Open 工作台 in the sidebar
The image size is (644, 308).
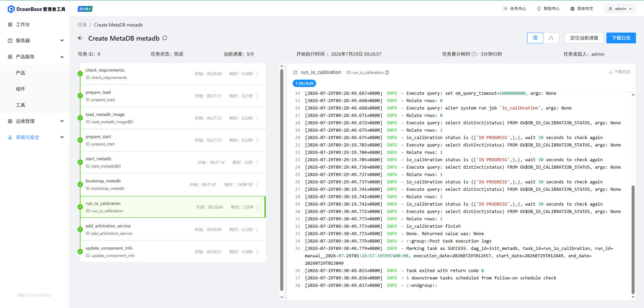[x=35, y=25]
